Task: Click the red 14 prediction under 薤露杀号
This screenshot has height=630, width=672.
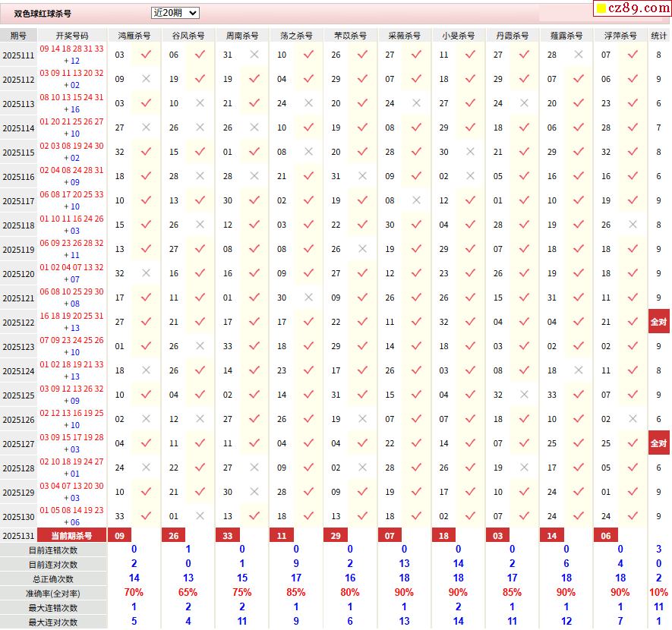Action: pyautogui.click(x=551, y=535)
